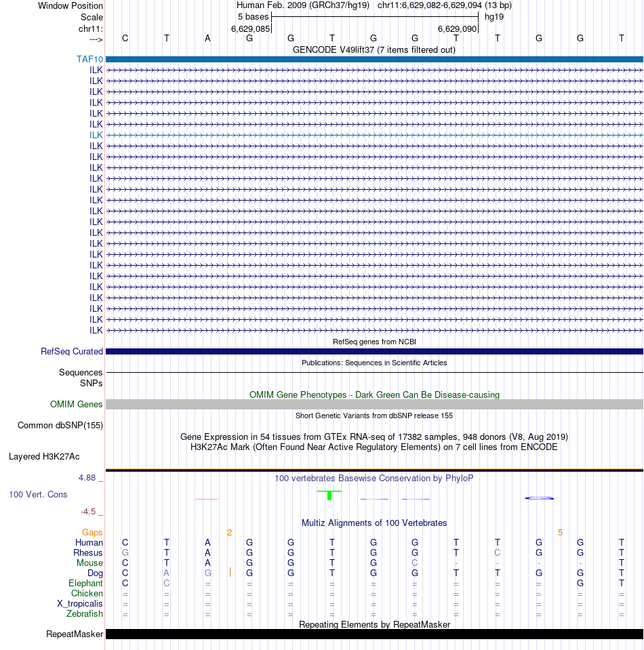This screenshot has width=644, height=650.
Task: Open the RefSeq Curated track label
Action: point(72,351)
